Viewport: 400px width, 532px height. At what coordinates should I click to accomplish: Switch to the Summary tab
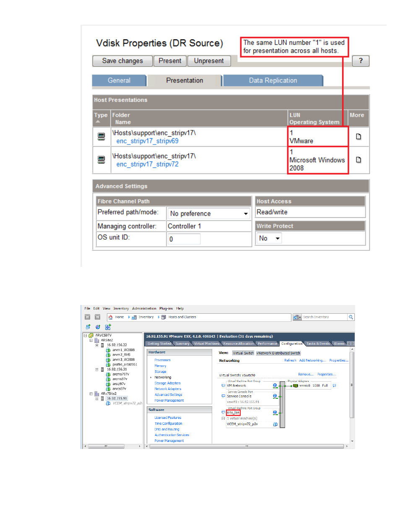[182, 343]
